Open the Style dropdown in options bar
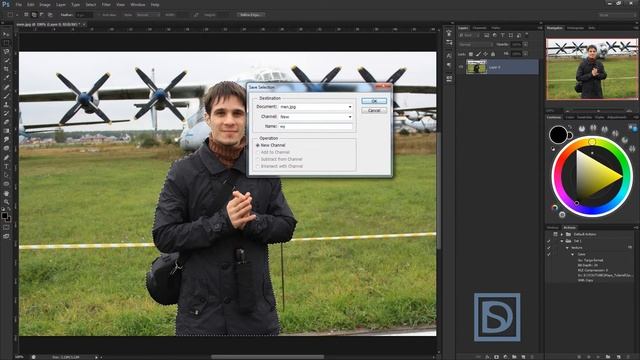The width and height of the screenshot is (640, 360). point(148,15)
